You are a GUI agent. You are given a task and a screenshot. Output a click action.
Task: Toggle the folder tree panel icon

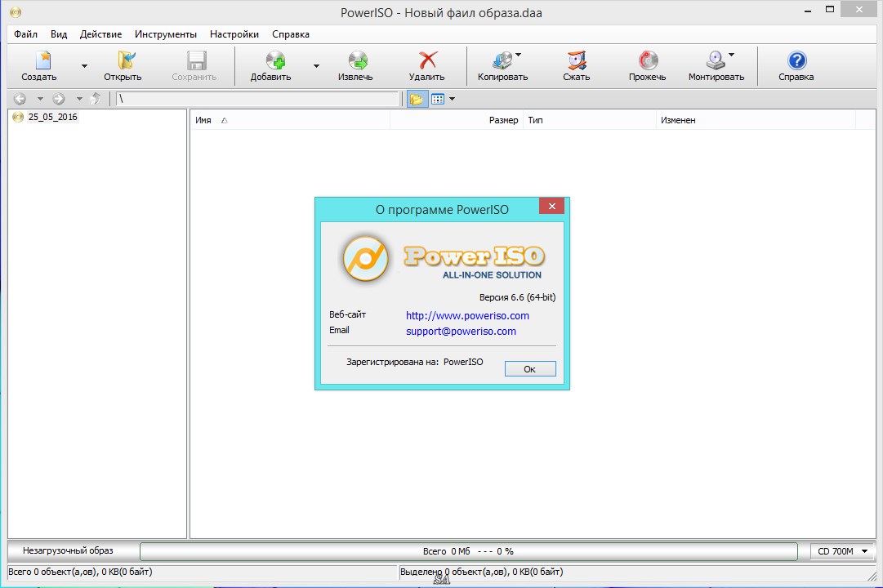417,99
